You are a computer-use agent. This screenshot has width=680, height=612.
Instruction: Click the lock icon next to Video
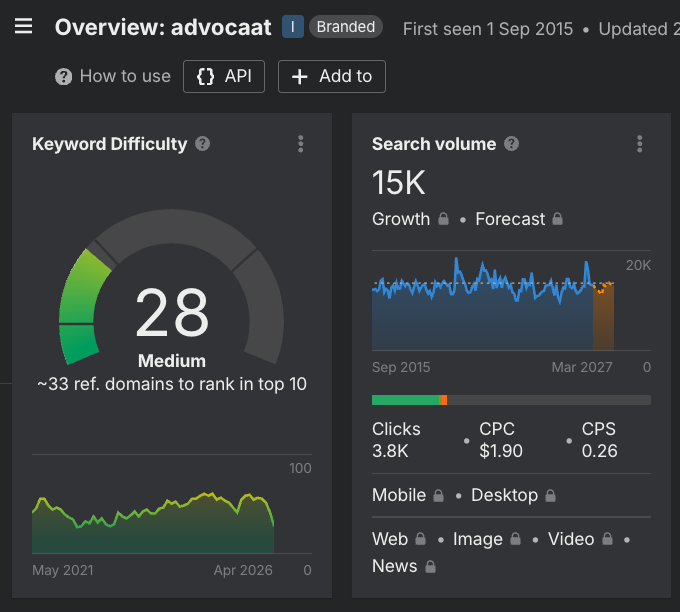point(608,539)
